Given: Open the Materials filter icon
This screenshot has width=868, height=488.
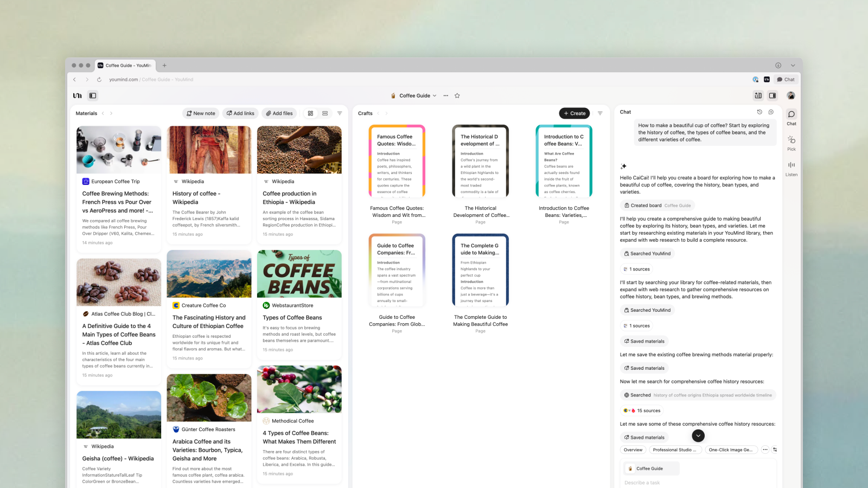Looking at the screenshot, I should pos(340,113).
